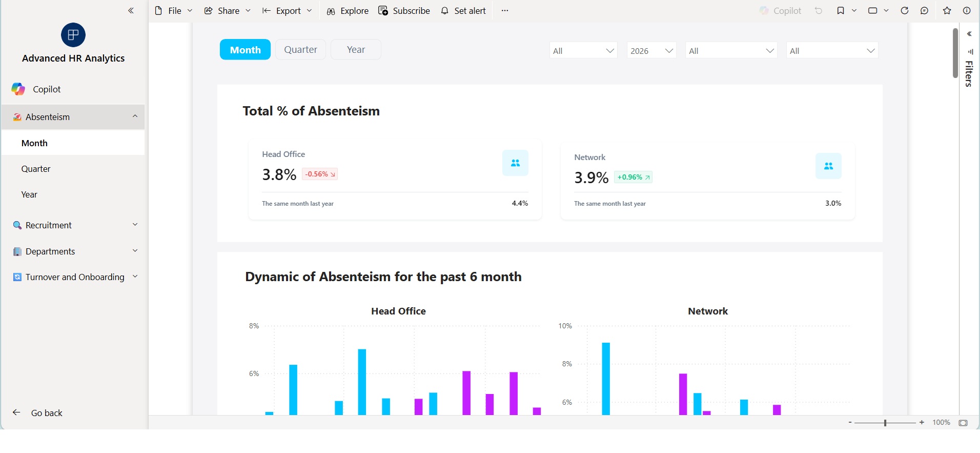Switch to Year view toggle
The width and height of the screenshot is (980, 453).
click(x=356, y=50)
